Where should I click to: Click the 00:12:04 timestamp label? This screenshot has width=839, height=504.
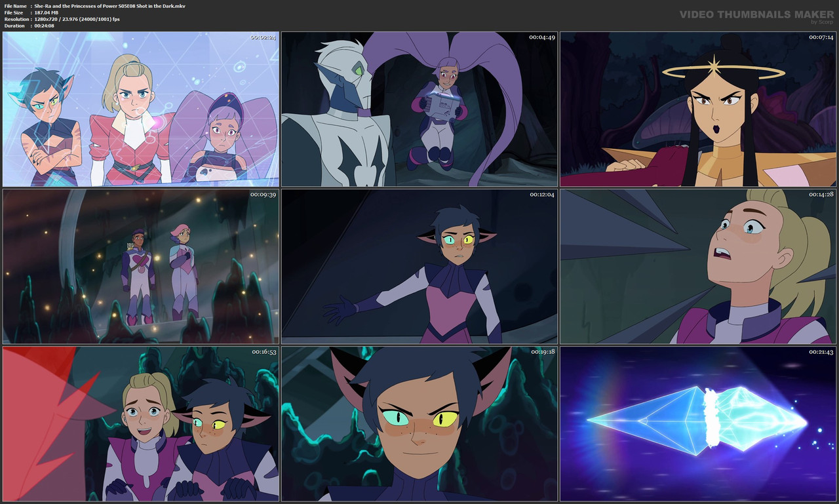(x=542, y=195)
